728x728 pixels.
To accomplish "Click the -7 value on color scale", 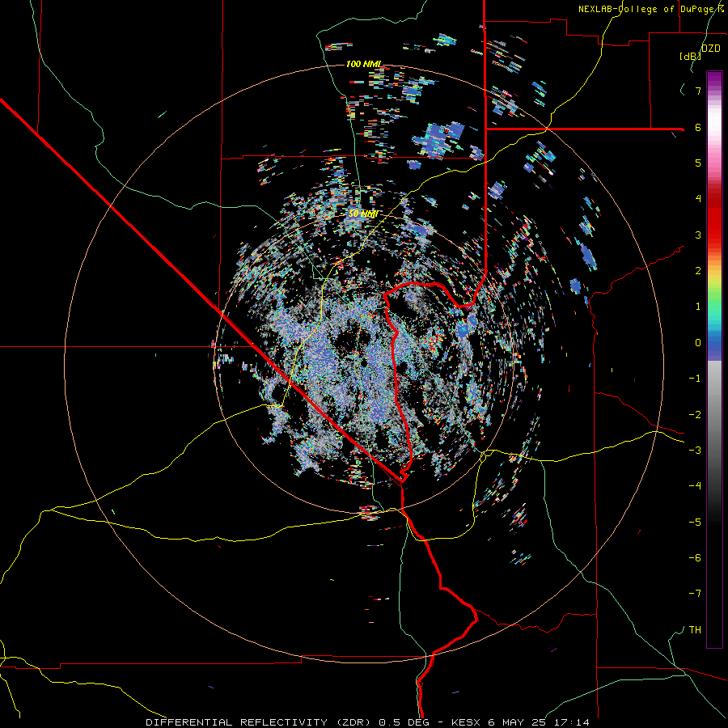I will coord(695,594).
